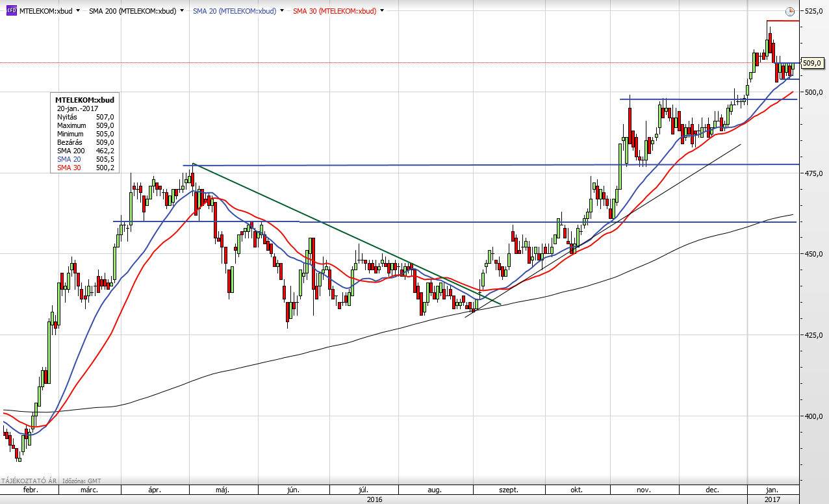Image resolution: width=829 pixels, height=504 pixels.
Task: Select the green descending trend line
Action: coord(348,234)
